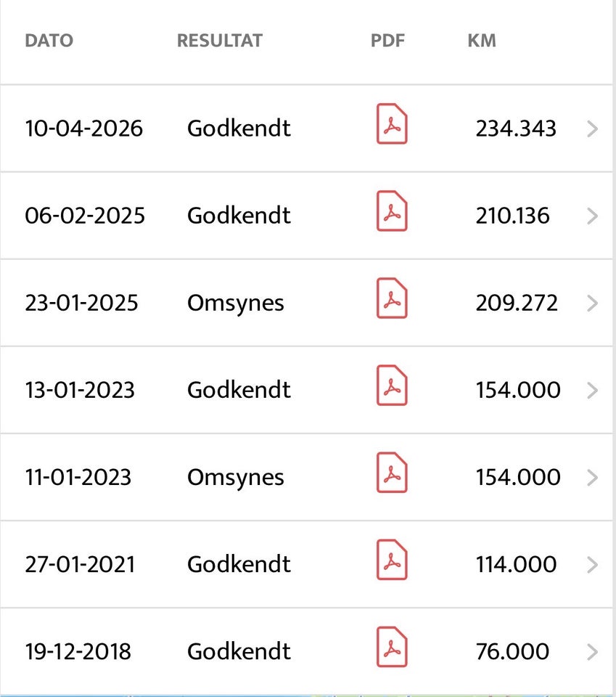Expand chevron beside 114.000 km
Viewport: 616px width, 697px height.
592,565
